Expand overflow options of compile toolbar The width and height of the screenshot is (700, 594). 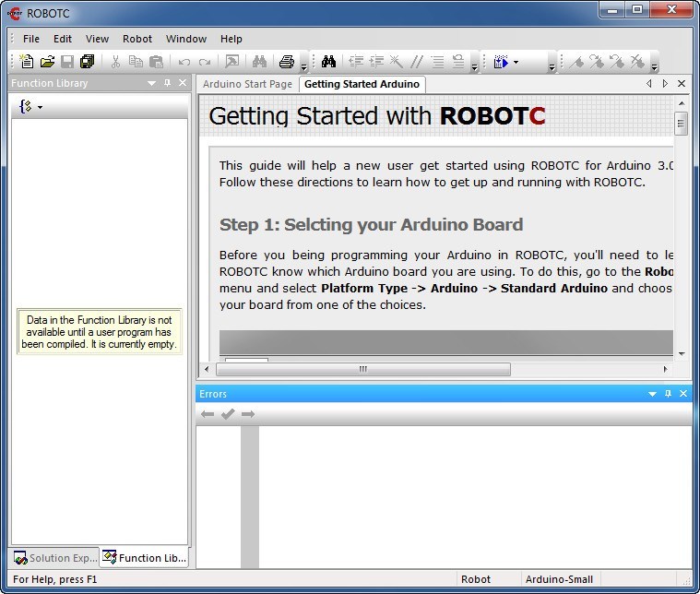[x=552, y=64]
